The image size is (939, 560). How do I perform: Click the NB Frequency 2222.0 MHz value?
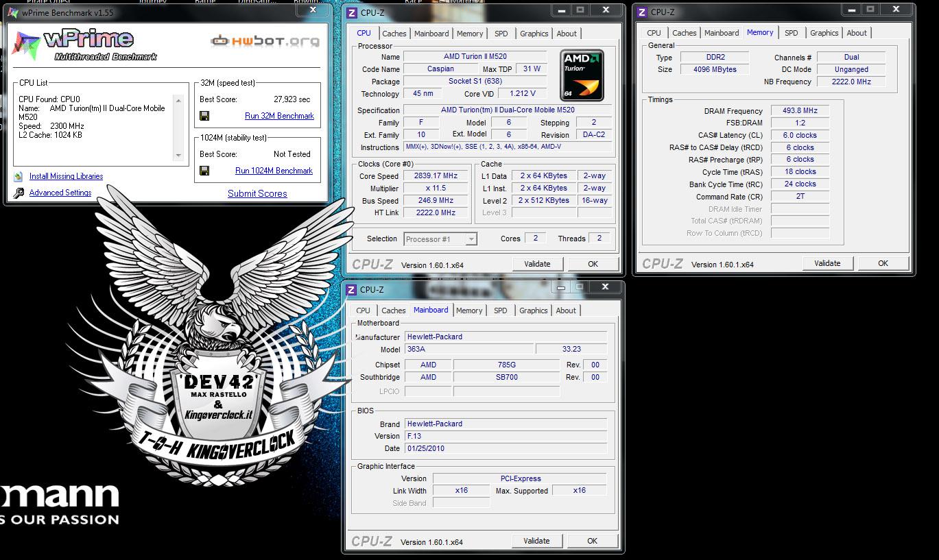click(x=851, y=82)
